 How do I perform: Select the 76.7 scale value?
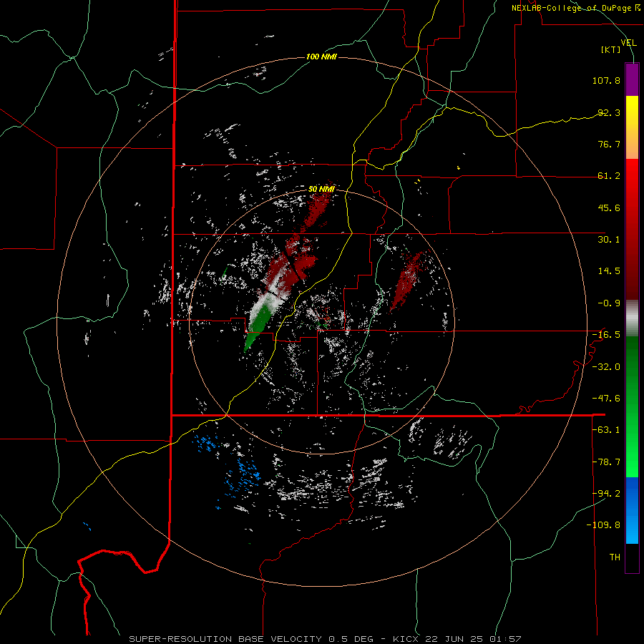tap(609, 144)
